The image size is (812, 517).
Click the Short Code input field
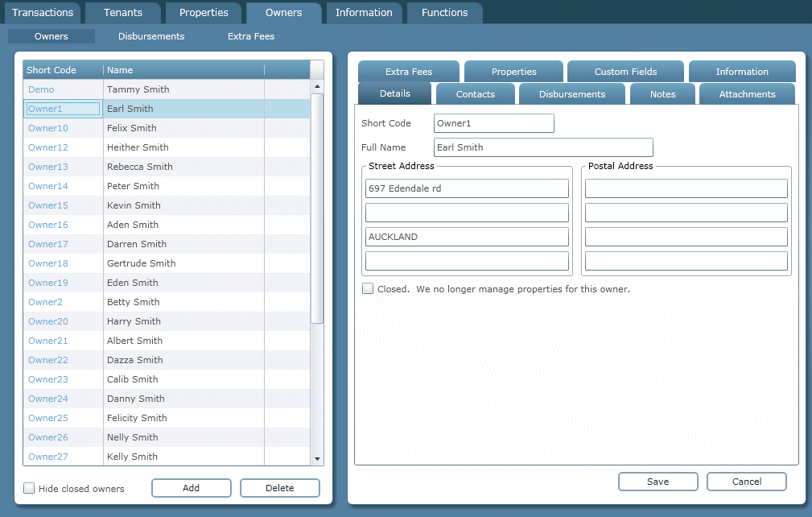click(x=493, y=123)
